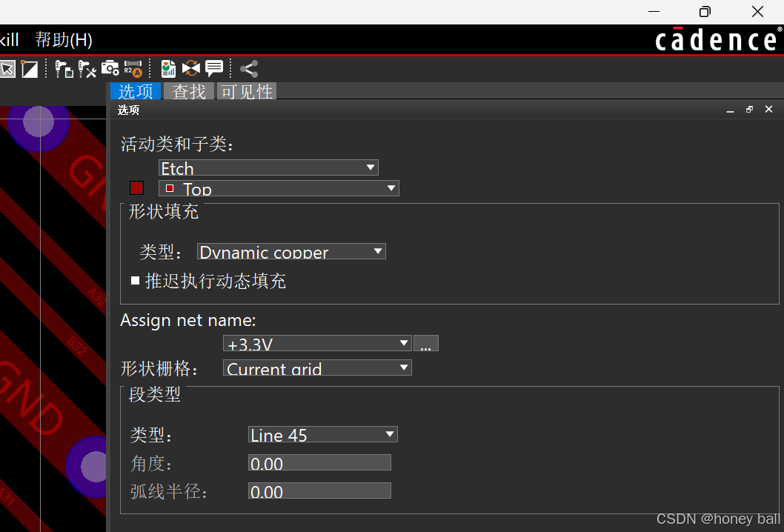Close the 选项 panel

769,109
